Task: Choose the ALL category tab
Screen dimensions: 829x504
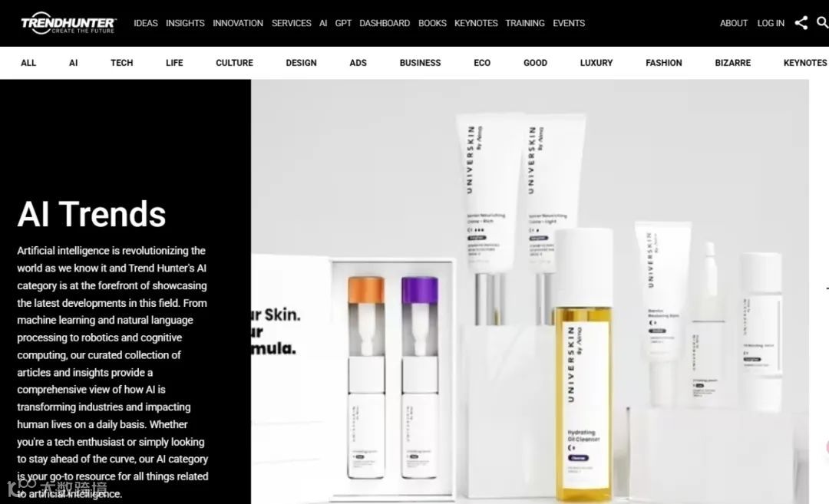Action: 28,63
